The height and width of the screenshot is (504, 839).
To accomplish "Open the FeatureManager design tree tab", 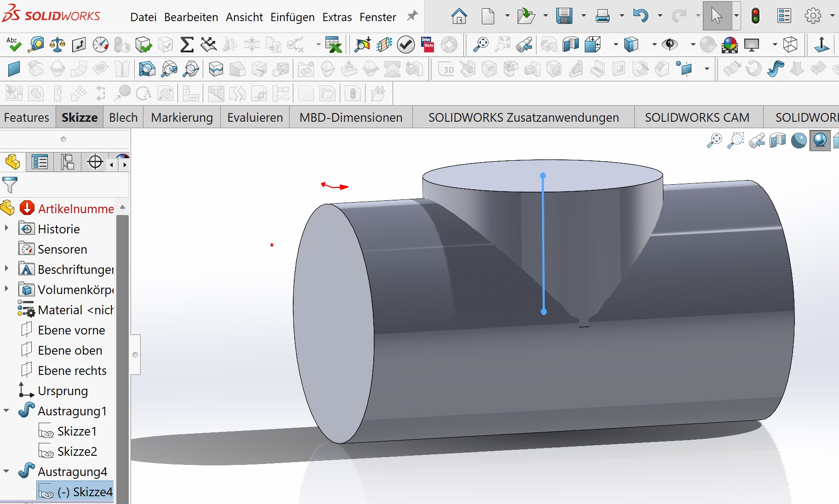I will (13, 162).
